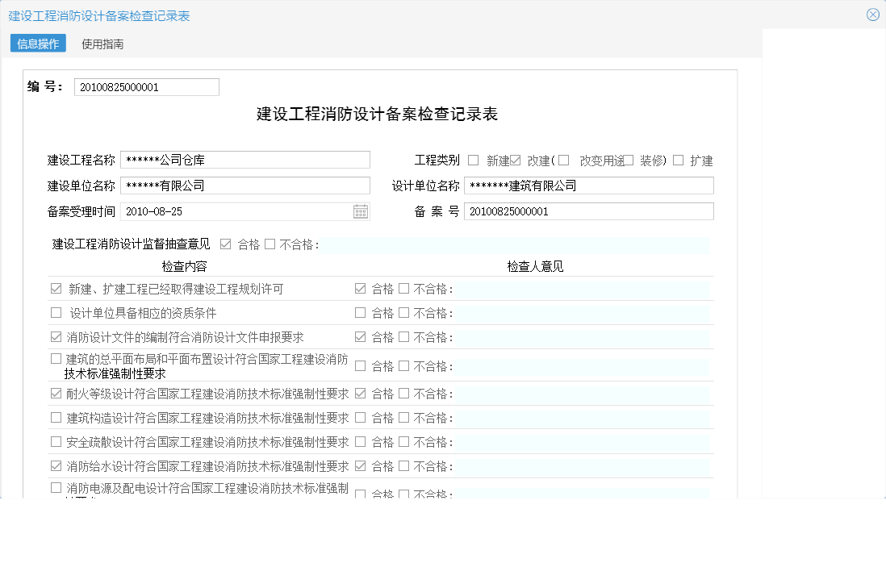Viewport: 886px width, 588px height.
Task: Close the 建设工程消防设计备案检查记录表 dialog
Action: pos(873,14)
